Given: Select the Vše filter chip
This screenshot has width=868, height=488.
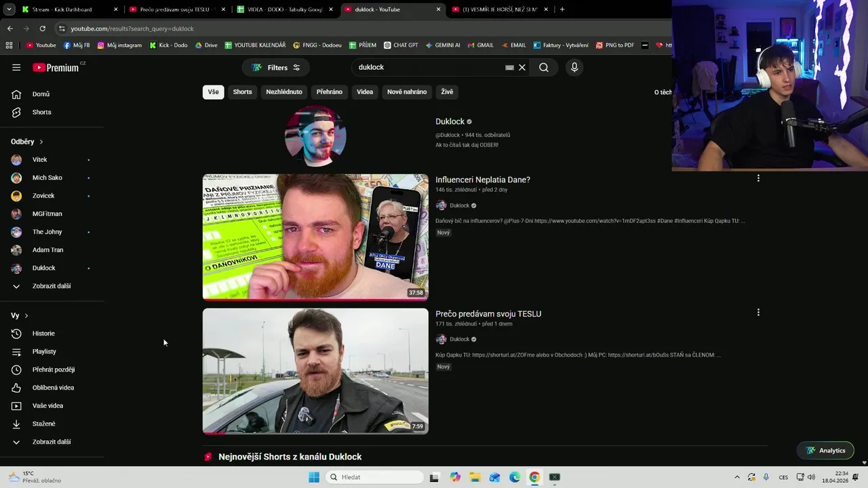Looking at the screenshot, I should pos(214,91).
